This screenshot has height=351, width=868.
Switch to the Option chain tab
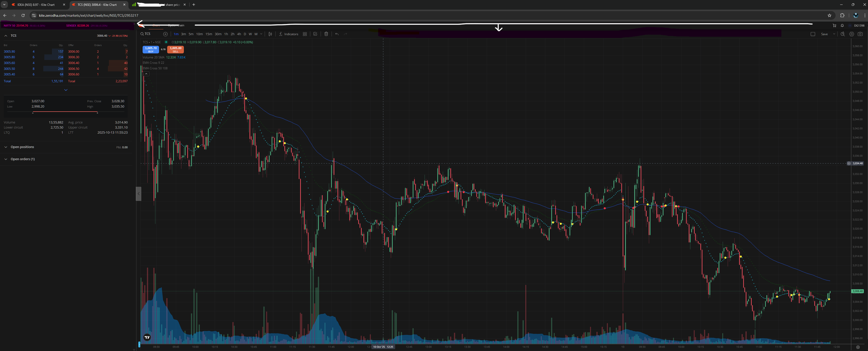tap(176, 26)
